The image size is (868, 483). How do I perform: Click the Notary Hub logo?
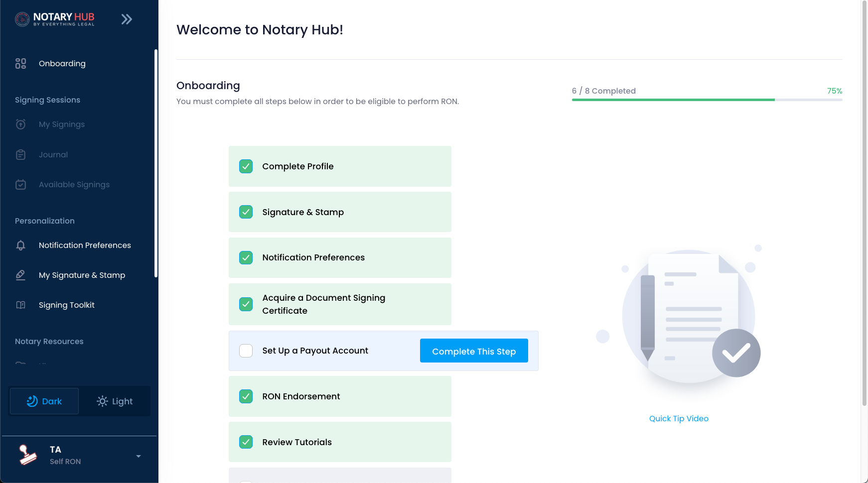[55, 19]
